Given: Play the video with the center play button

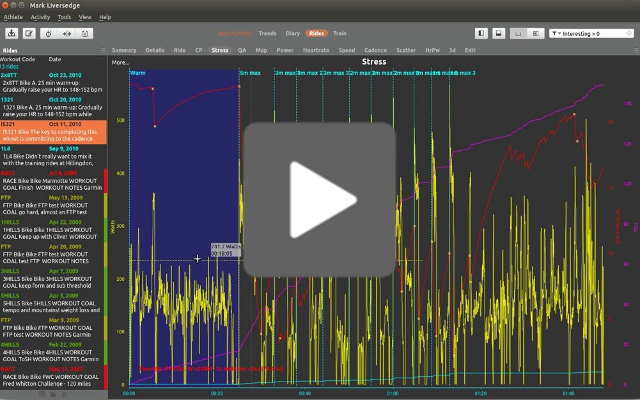Looking at the screenshot, I should [x=319, y=200].
